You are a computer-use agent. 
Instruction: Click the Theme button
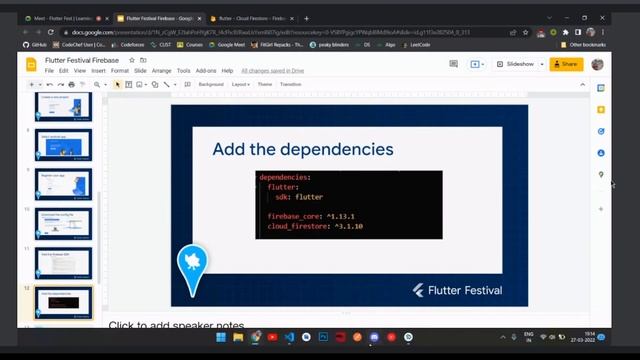pyautogui.click(x=264, y=84)
